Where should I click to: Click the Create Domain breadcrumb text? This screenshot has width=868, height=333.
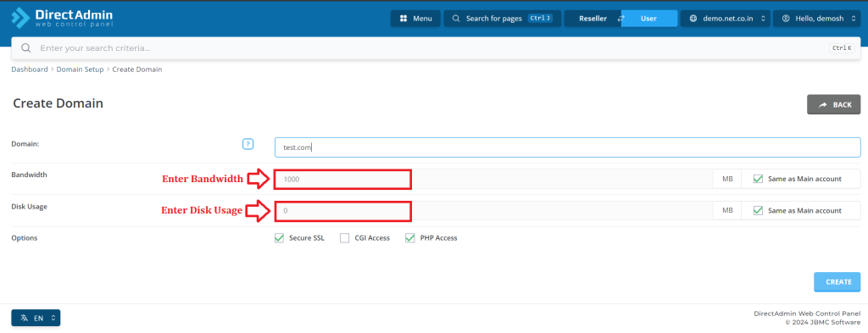pyautogui.click(x=137, y=69)
